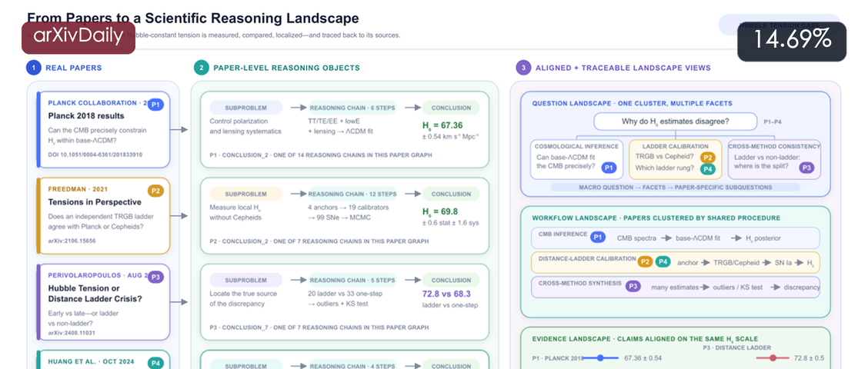
Task: Click P2 badge in Ladder Calibration facet
Action: [707, 157]
